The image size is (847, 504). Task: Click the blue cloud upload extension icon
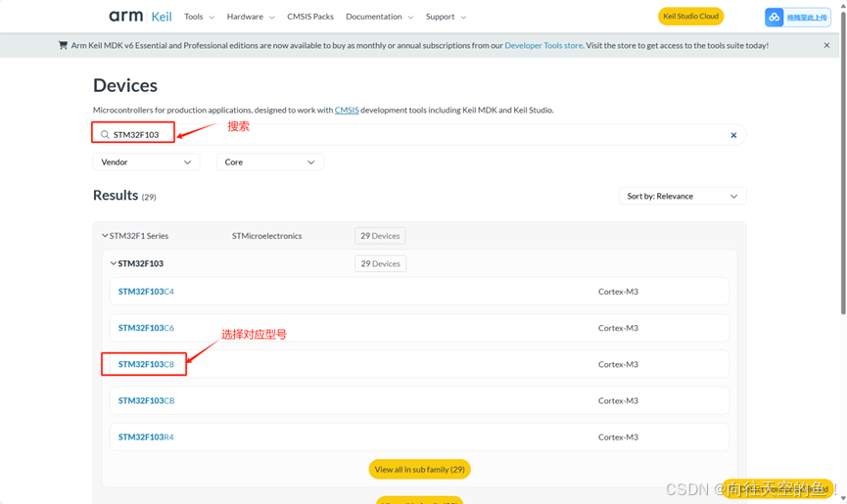[775, 18]
